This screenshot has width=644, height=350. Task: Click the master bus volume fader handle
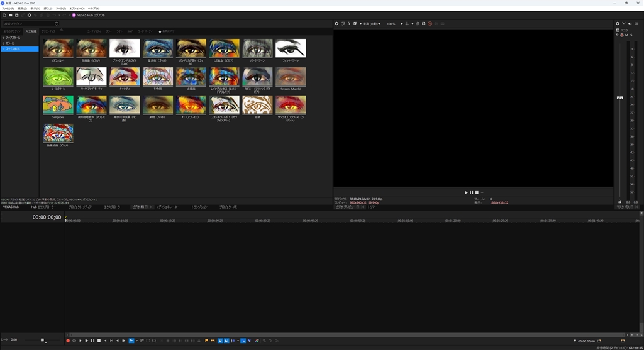pos(619,97)
